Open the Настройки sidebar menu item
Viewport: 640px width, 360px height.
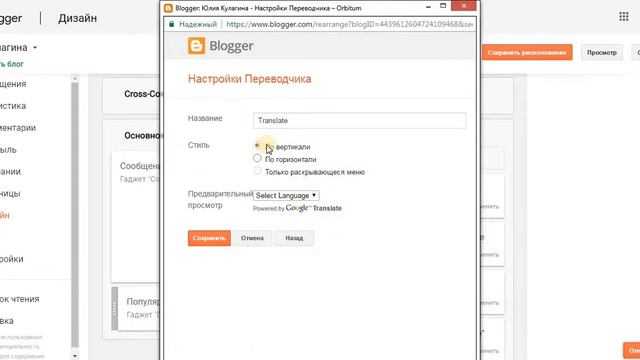click(x=12, y=259)
